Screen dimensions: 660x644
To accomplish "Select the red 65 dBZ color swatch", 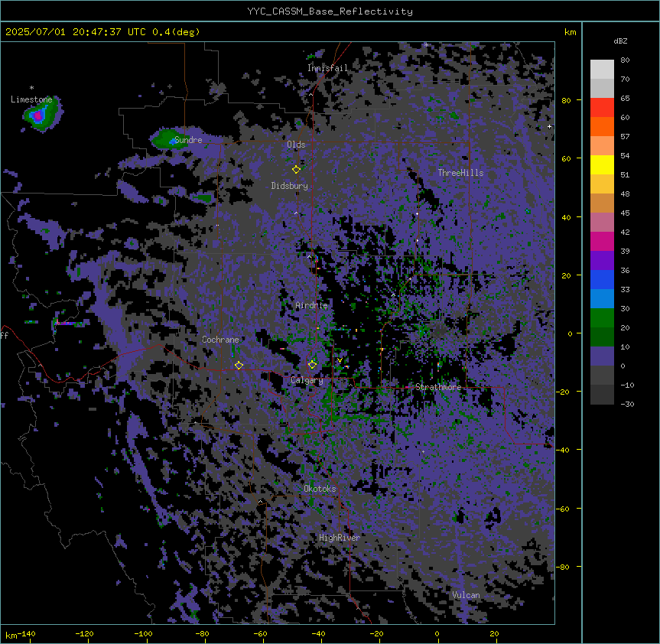I will [x=602, y=108].
